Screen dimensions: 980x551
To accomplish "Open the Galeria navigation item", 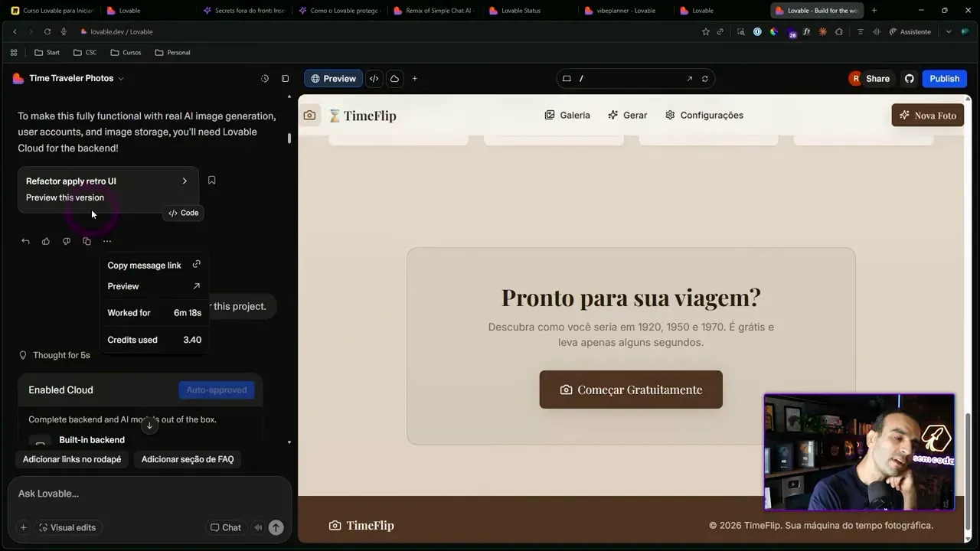I will [567, 115].
